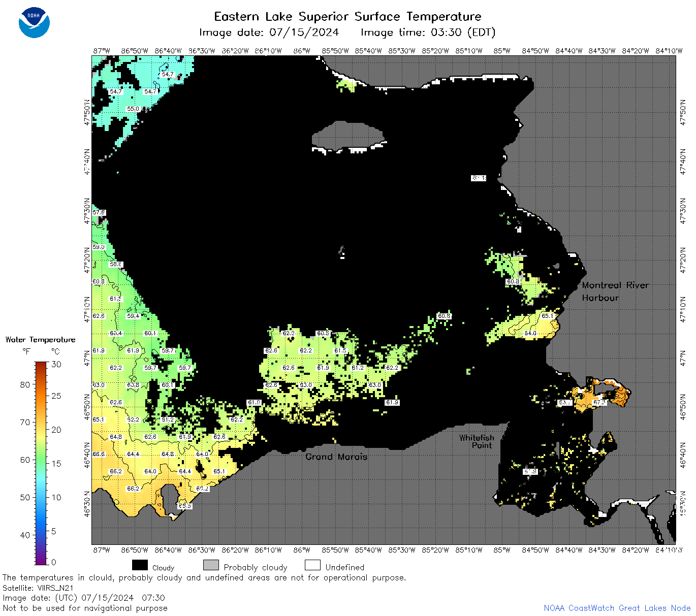Viewport: 696px width, 616px height.
Task: Click the Water Temperature legend heading
Action: tap(40, 340)
